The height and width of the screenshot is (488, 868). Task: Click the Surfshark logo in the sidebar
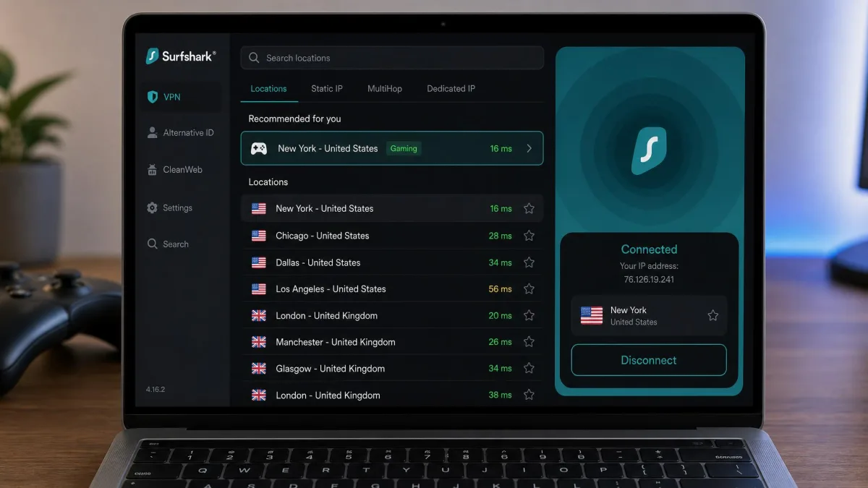point(181,56)
